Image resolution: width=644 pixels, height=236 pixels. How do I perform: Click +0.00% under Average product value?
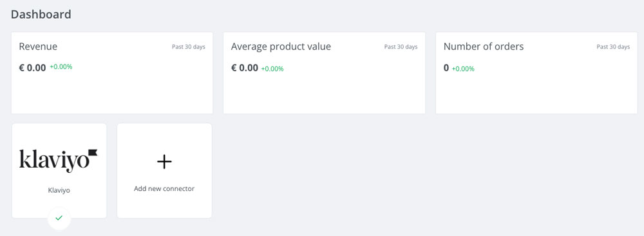[x=272, y=68]
